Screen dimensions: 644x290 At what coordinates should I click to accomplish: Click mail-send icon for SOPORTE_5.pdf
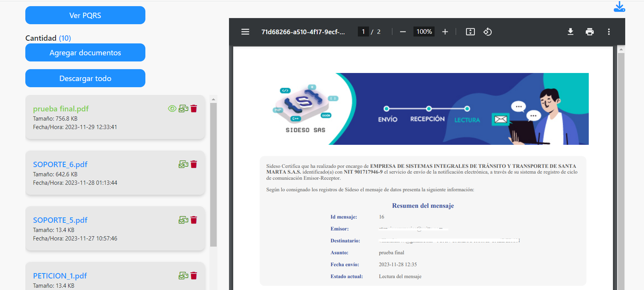(x=183, y=220)
